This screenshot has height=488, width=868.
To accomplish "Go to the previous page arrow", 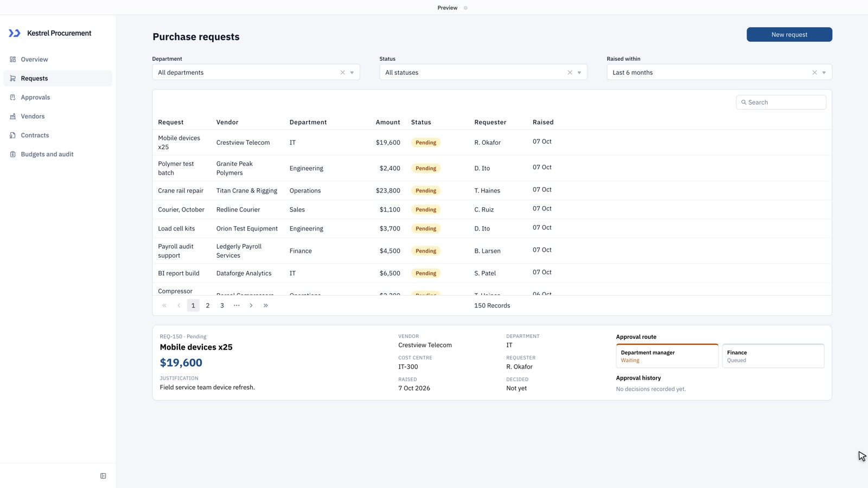I will point(179,305).
